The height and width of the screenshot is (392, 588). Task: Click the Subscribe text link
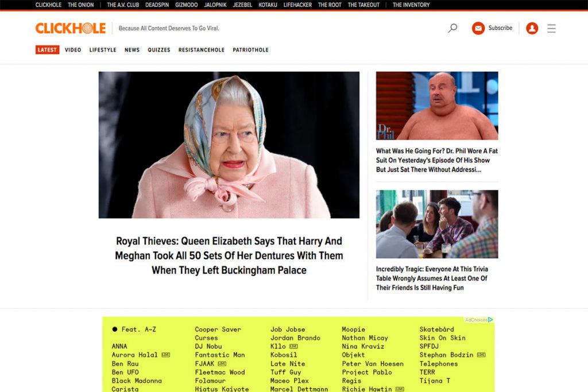coord(500,28)
